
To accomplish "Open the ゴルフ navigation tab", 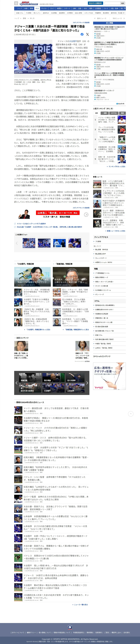I will point(52,9).
